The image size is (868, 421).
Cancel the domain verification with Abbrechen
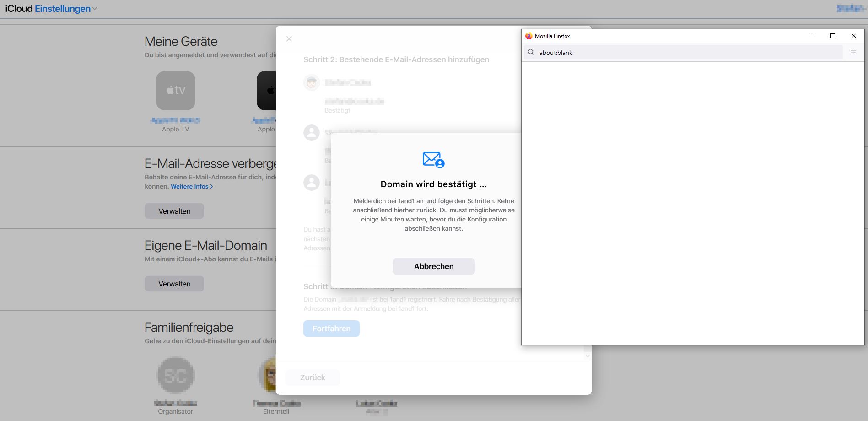point(433,266)
